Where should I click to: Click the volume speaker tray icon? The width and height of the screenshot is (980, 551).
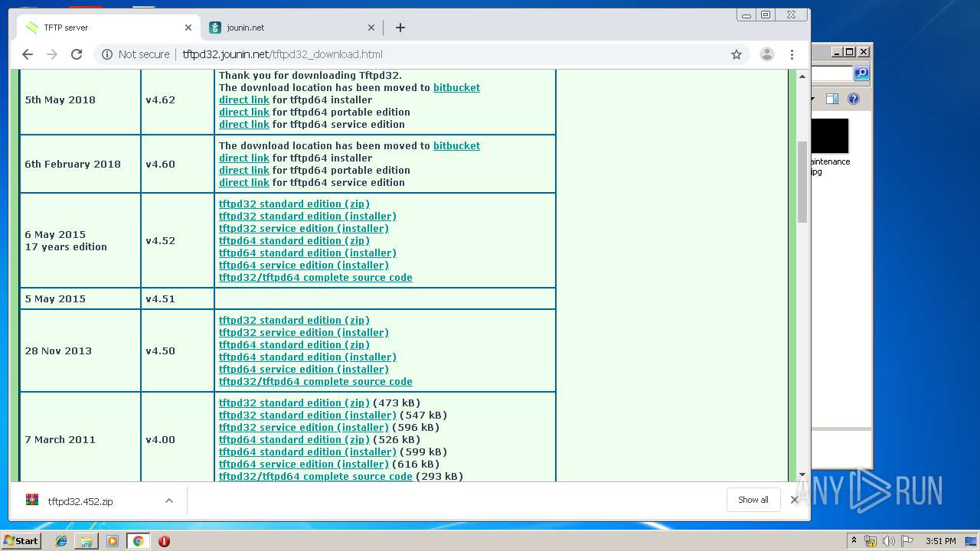[889, 541]
